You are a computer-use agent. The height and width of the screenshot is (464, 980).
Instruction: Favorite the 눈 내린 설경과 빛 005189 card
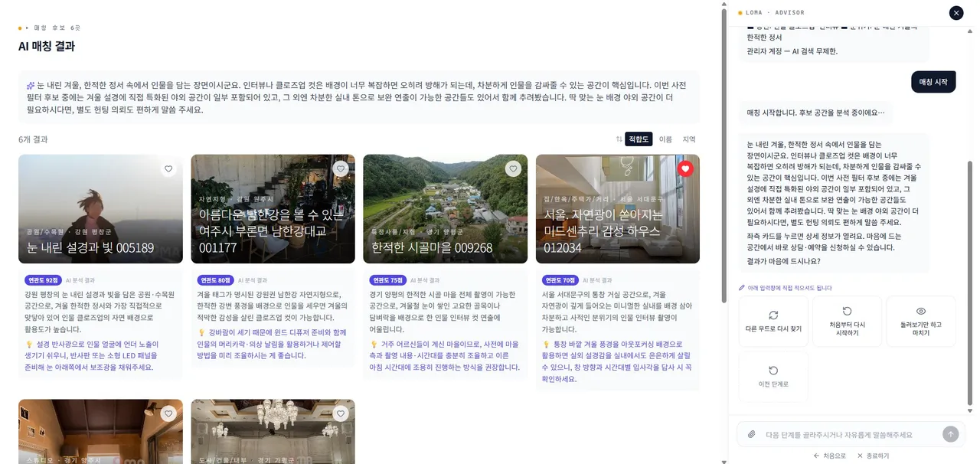pos(168,168)
